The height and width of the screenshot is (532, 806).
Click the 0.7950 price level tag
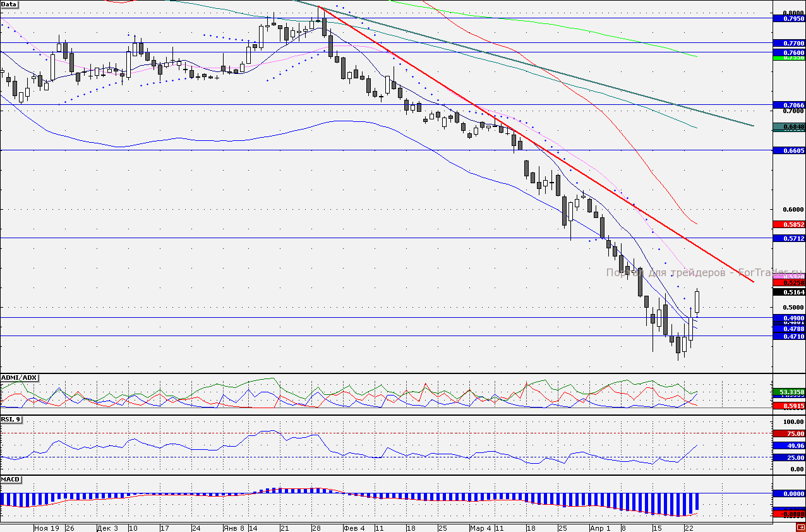tap(789, 19)
